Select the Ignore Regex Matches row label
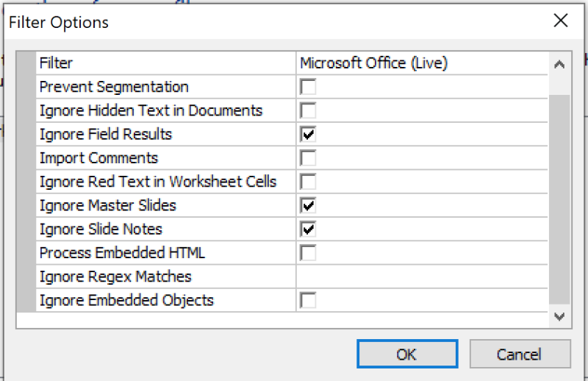Screen dimensions: 588x381 [x=115, y=277]
